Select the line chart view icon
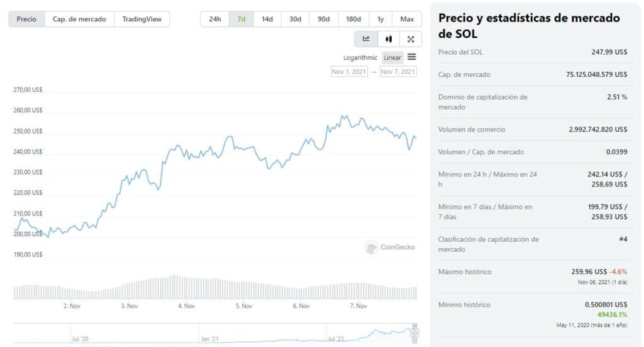This screenshot has height=347, width=644. (x=366, y=39)
